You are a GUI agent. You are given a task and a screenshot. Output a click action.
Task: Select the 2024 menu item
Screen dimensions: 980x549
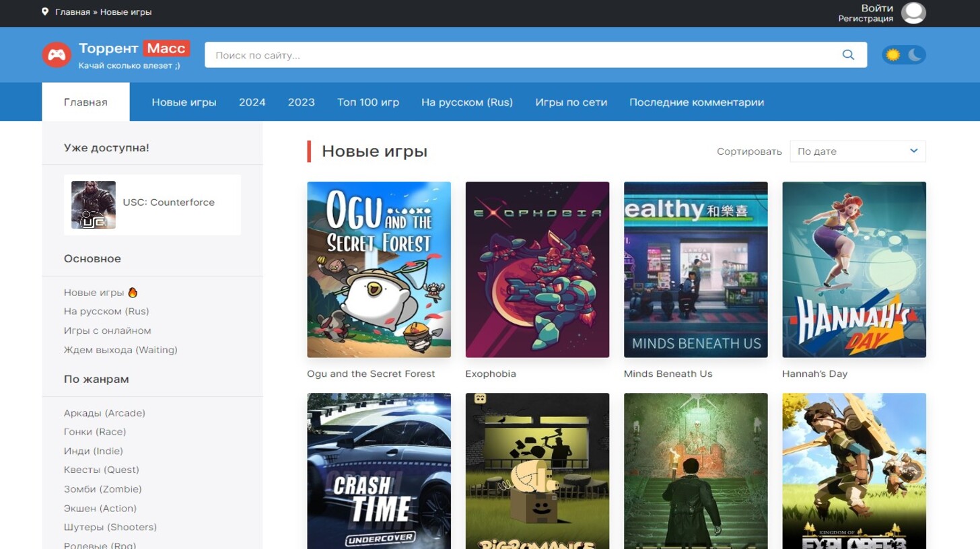tap(252, 102)
